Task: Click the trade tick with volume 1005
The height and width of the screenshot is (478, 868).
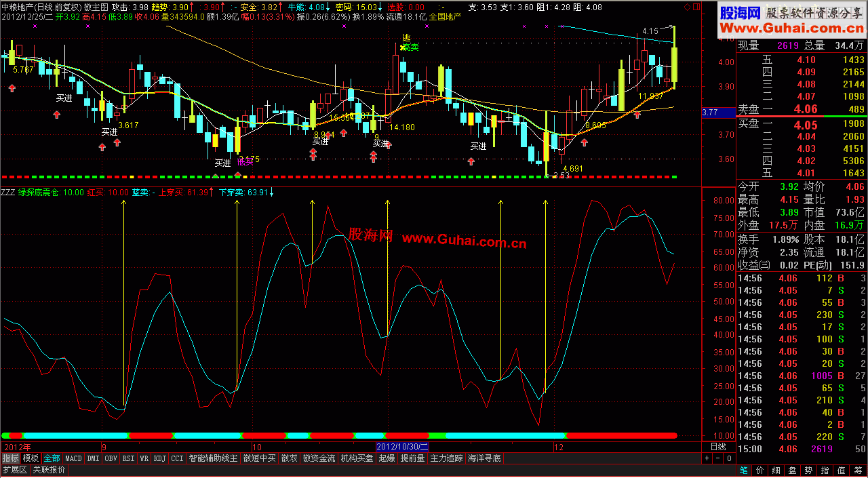Action: (x=802, y=376)
